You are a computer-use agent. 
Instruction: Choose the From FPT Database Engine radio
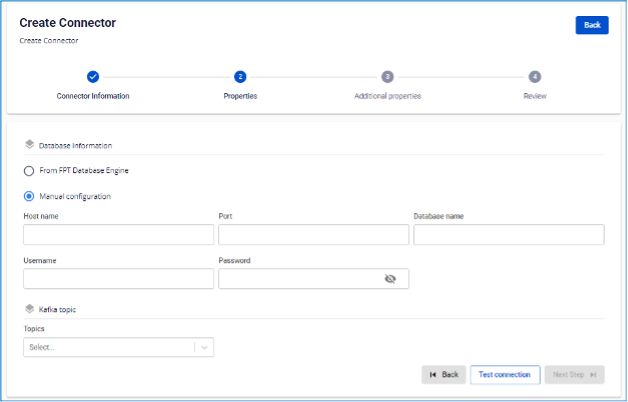pos(29,171)
